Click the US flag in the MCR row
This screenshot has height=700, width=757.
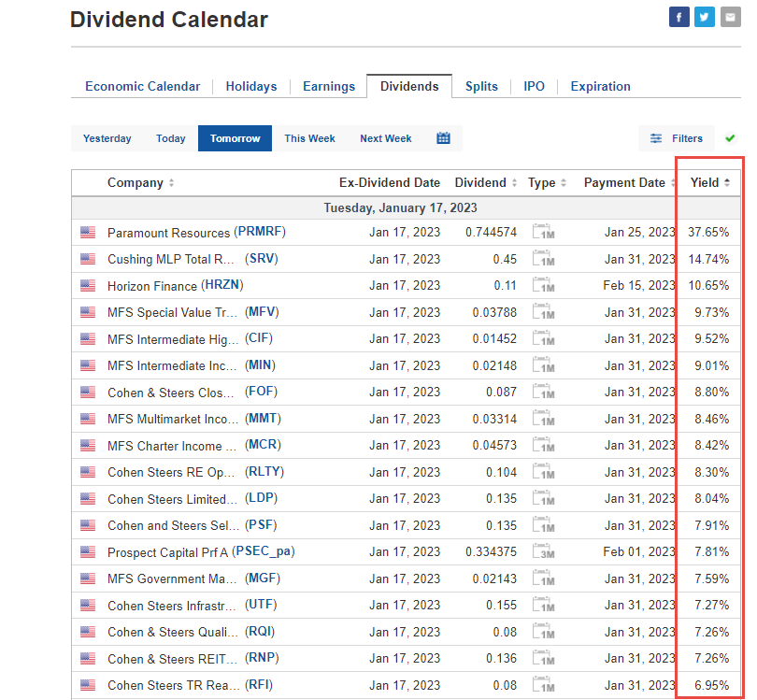88,445
